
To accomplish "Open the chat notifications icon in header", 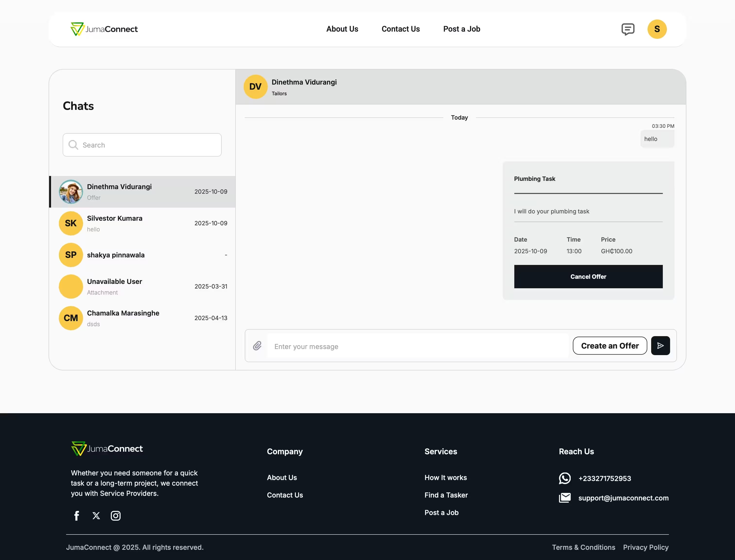I will click(628, 29).
